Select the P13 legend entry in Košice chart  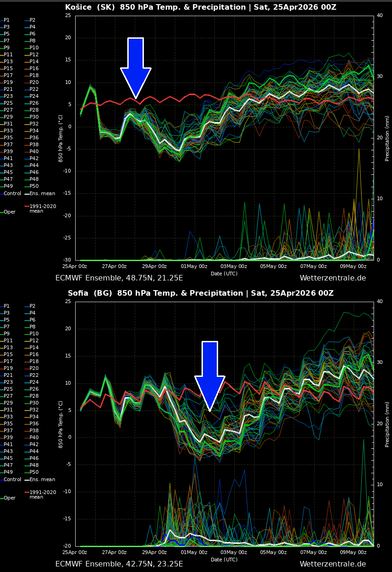click(x=6, y=61)
